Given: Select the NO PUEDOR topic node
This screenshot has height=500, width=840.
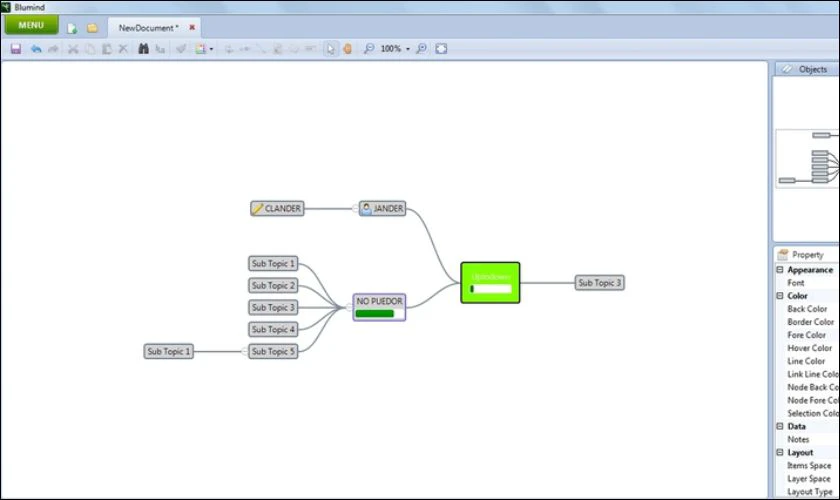Looking at the screenshot, I should 379,307.
